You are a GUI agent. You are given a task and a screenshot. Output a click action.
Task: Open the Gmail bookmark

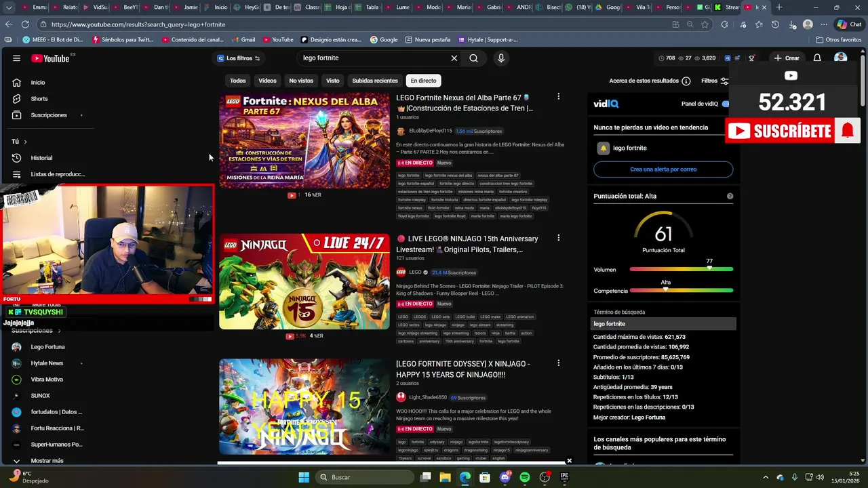[x=243, y=39]
